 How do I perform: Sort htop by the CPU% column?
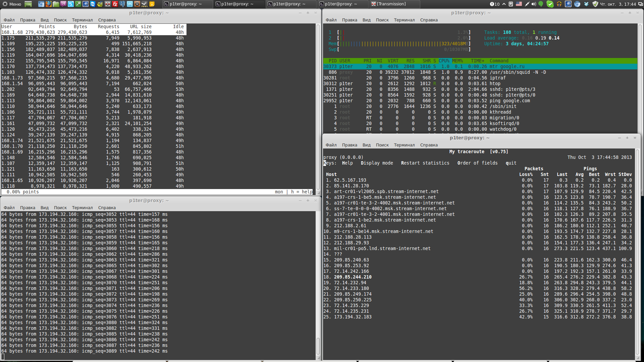tap(444, 61)
